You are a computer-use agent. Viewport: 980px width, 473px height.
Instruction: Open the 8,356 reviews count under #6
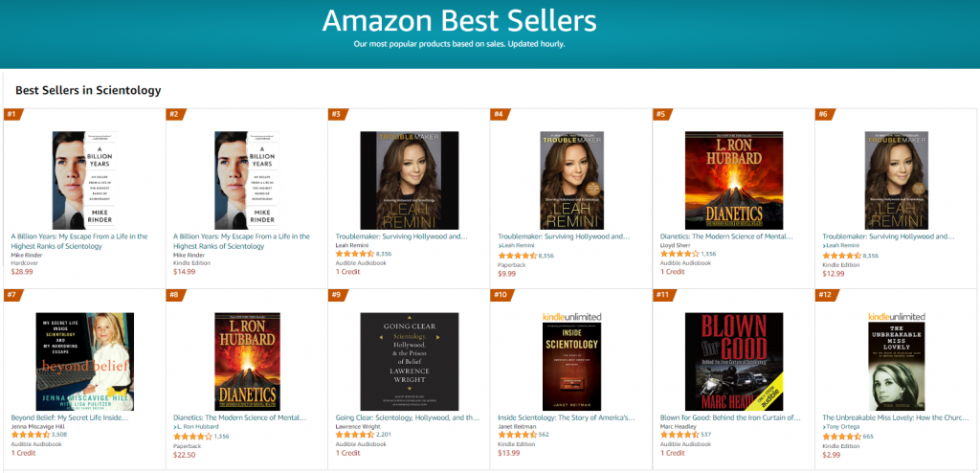click(x=870, y=256)
